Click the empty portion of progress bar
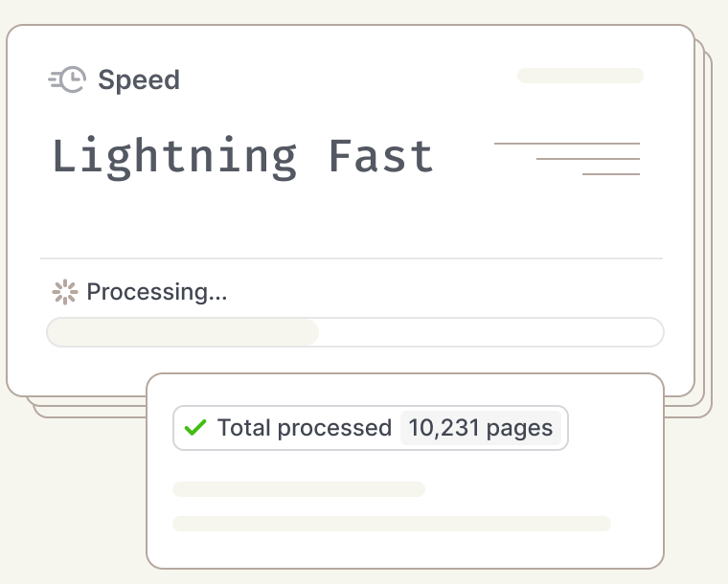 coord(489,332)
